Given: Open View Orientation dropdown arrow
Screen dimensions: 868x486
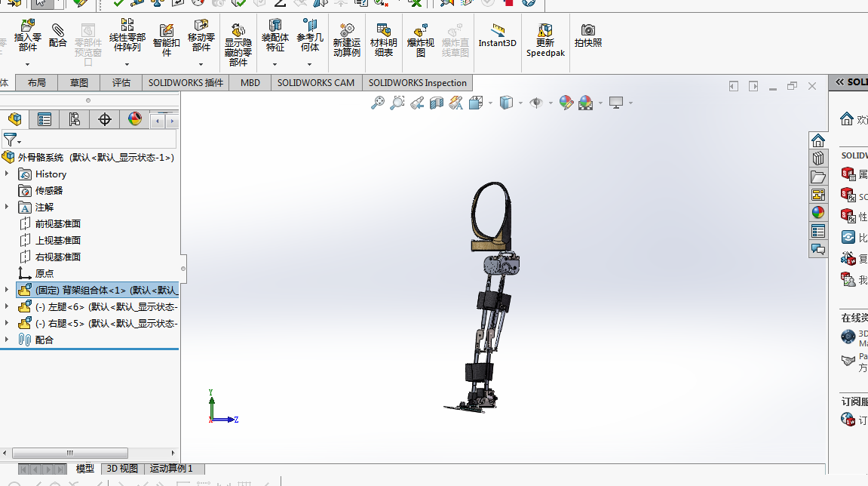Looking at the screenshot, I should click(490, 103).
